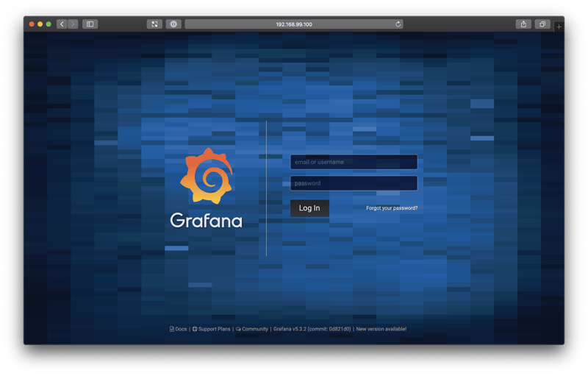Viewport: 588px width, 376px height.
Task: Open the Support Plans footer link
Action: click(x=212, y=329)
